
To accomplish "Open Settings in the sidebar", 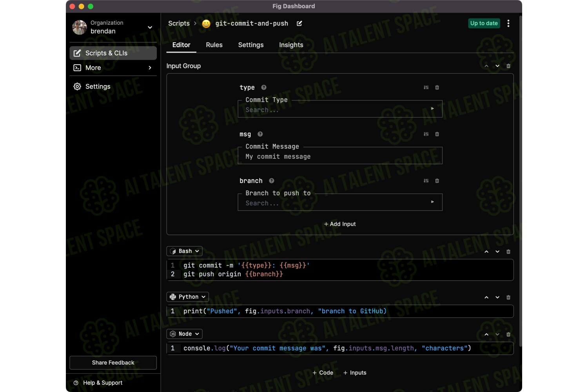I will 113,87.
